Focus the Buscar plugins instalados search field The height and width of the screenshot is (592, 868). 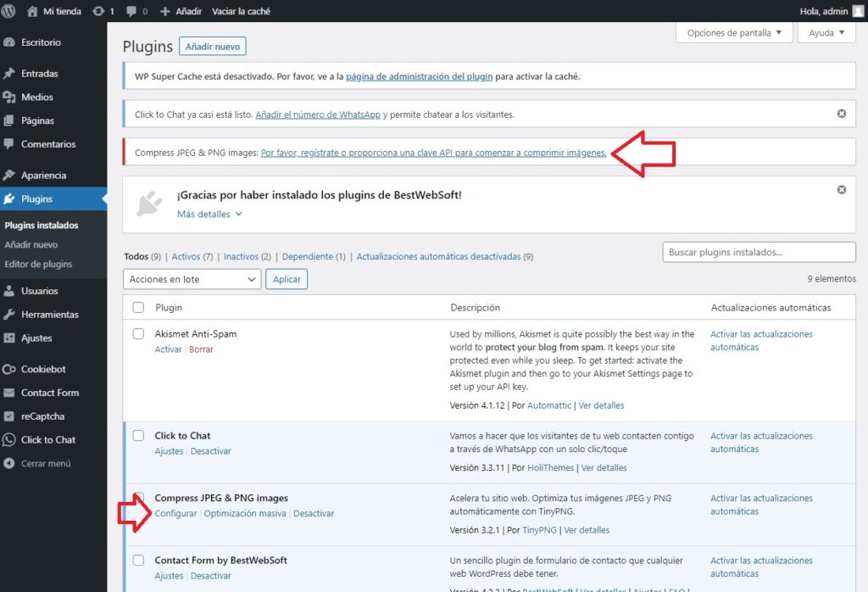[759, 252]
